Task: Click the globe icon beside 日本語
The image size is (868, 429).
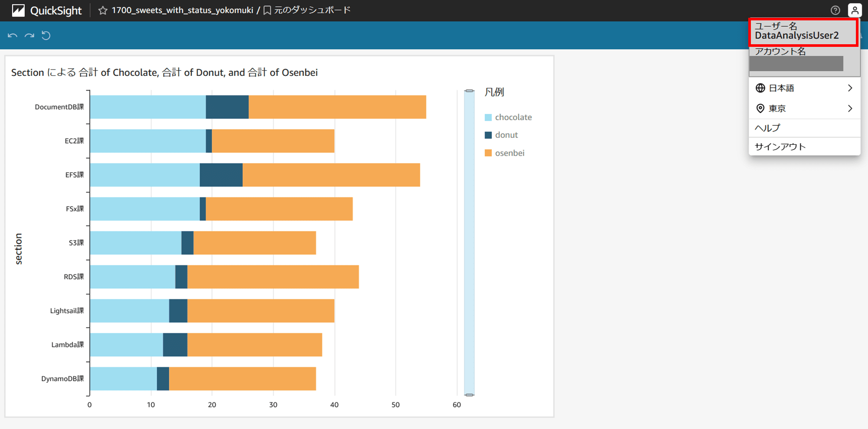Action: point(760,88)
